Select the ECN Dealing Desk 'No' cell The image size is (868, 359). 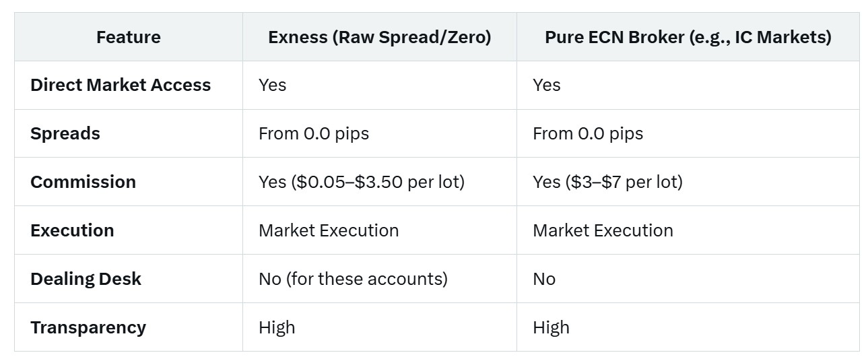[544, 279]
